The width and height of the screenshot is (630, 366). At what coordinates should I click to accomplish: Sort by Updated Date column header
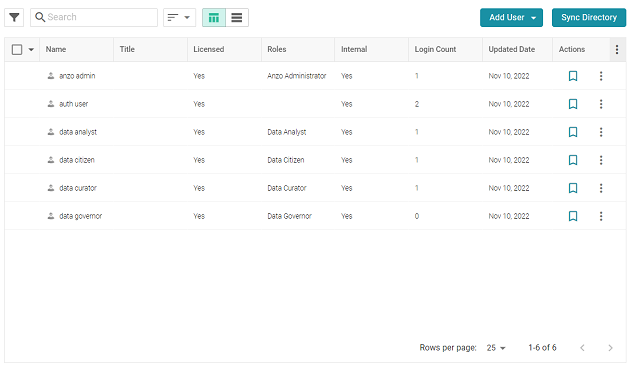pos(511,49)
